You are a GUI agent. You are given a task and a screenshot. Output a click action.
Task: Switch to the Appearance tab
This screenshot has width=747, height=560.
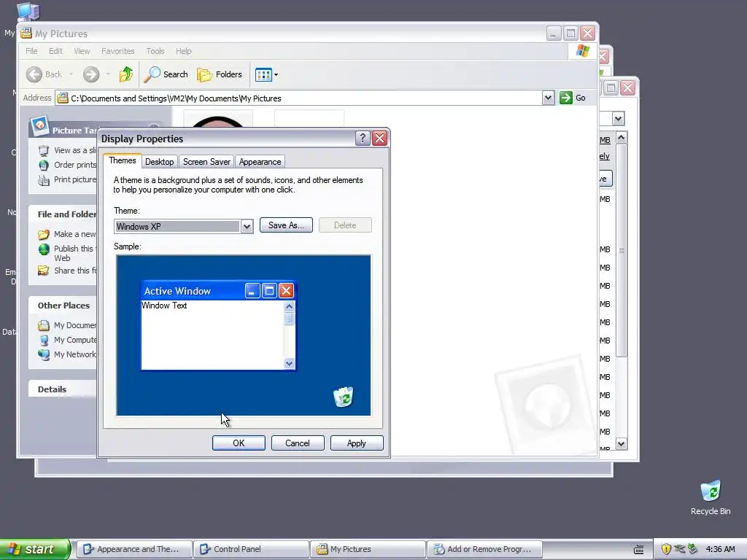(260, 162)
